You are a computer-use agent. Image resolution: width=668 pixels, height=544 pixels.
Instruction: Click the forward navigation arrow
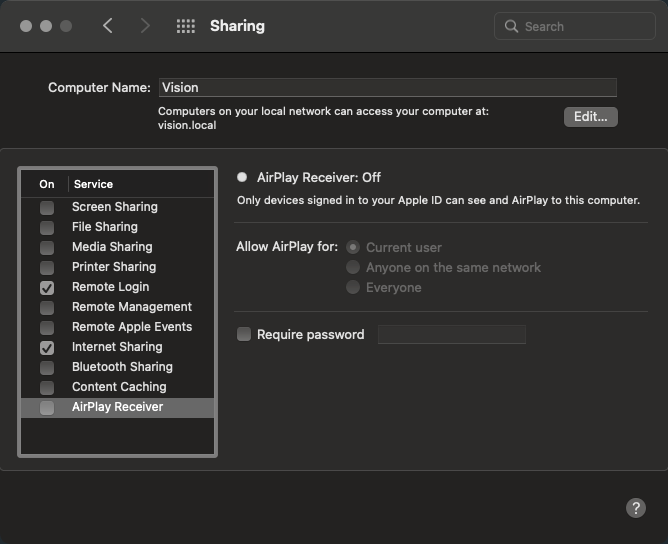point(145,26)
